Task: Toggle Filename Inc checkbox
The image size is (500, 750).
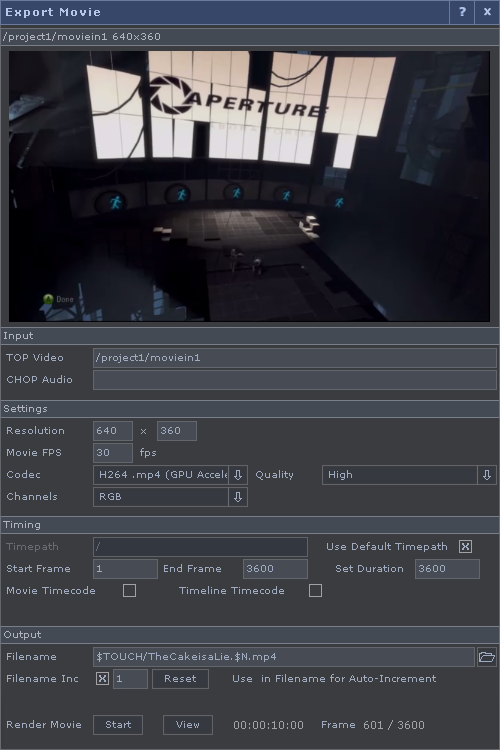Action: (x=102, y=679)
